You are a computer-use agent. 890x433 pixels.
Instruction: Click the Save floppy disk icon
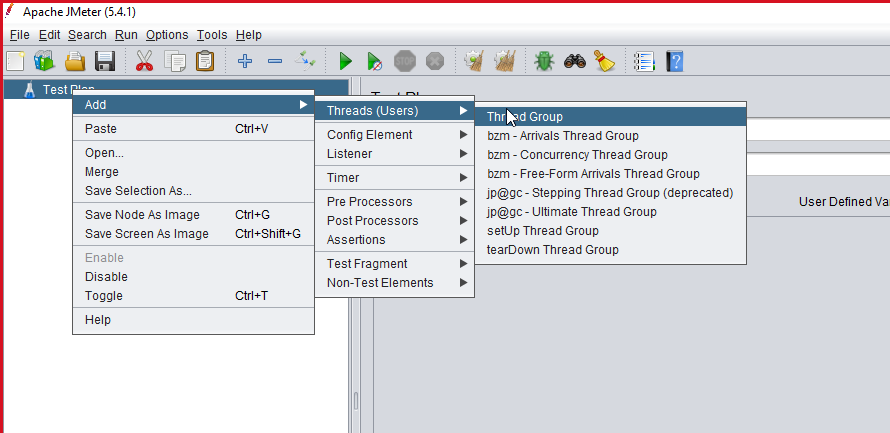pyautogui.click(x=105, y=61)
